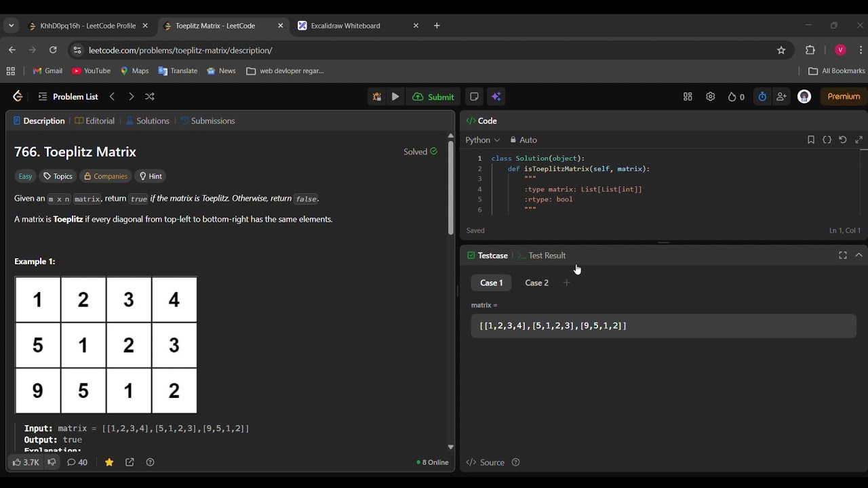Click the invite user icon
Viewport: 868px width, 488px height.
(781, 96)
